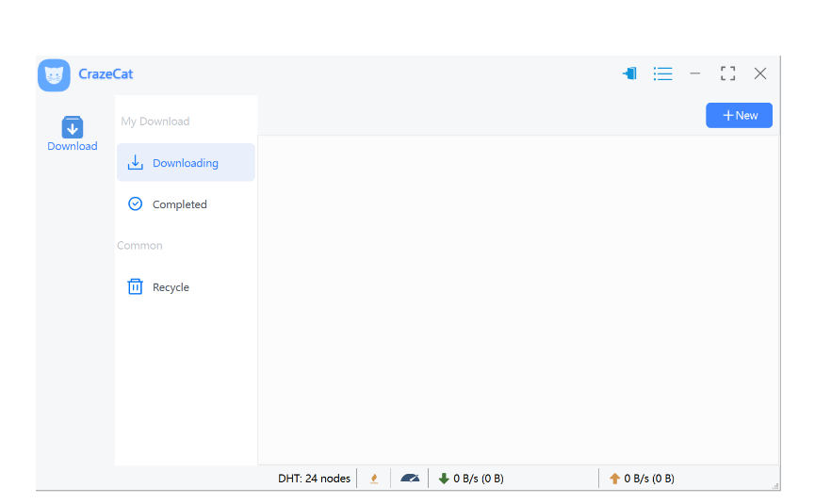Click the CrazeCat cat logo icon
The width and height of the screenshot is (815, 504).
click(54, 74)
